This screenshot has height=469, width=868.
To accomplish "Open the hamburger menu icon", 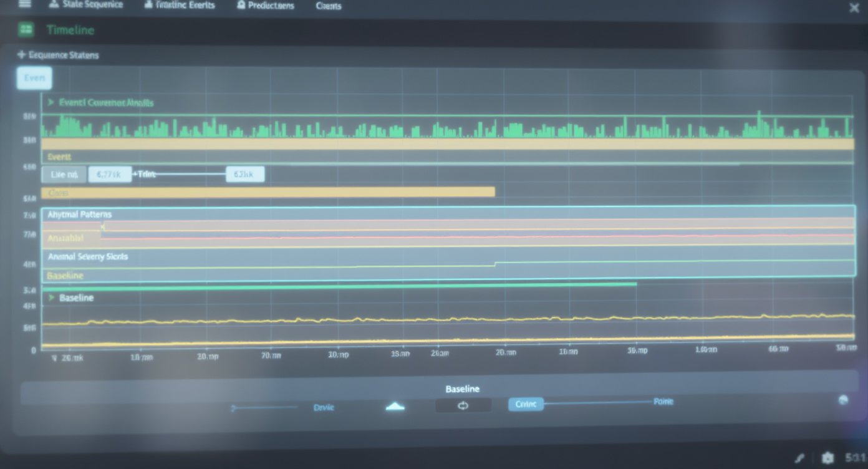I will [x=24, y=5].
